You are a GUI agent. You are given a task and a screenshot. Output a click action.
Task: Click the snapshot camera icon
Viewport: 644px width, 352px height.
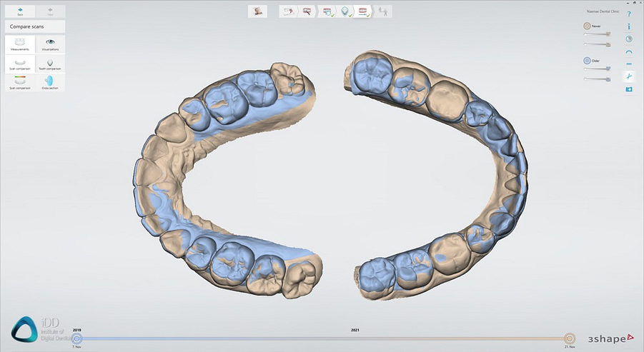click(629, 89)
